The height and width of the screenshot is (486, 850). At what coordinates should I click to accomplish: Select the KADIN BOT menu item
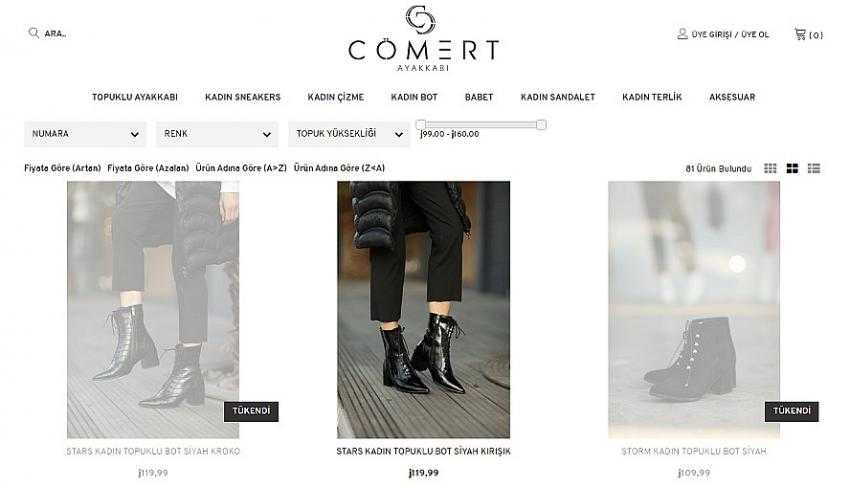pos(414,97)
